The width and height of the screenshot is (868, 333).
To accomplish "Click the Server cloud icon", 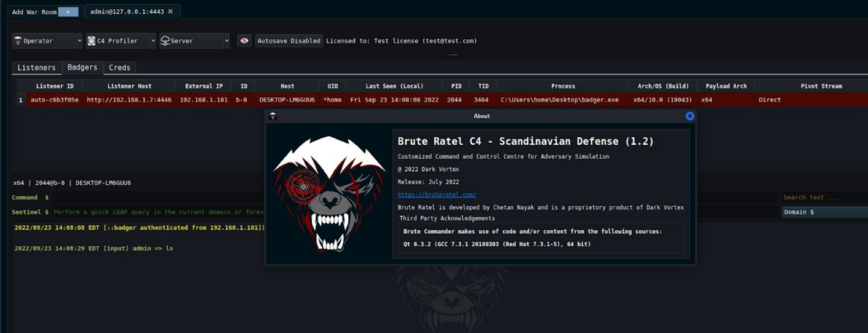I will point(165,41).
